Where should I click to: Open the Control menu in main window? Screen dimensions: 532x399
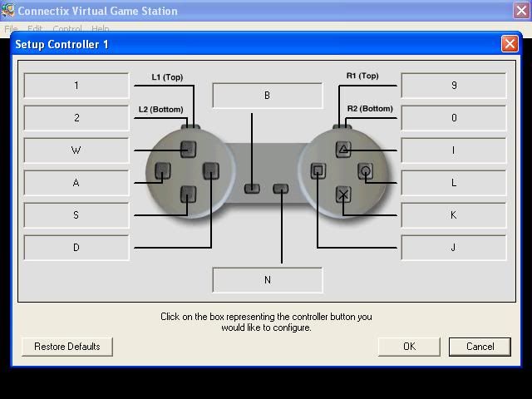pyautogui.click(x=67, y=29)
